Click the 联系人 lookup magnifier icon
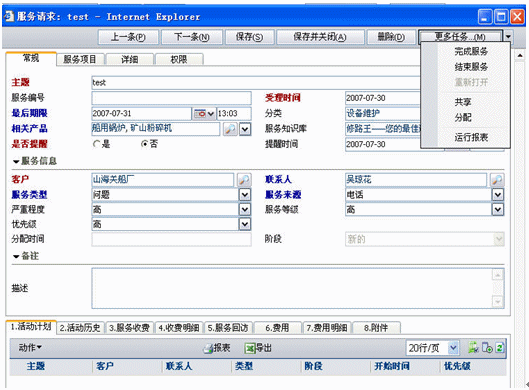The width and height of the screenshot is (529, 390). 497,180
